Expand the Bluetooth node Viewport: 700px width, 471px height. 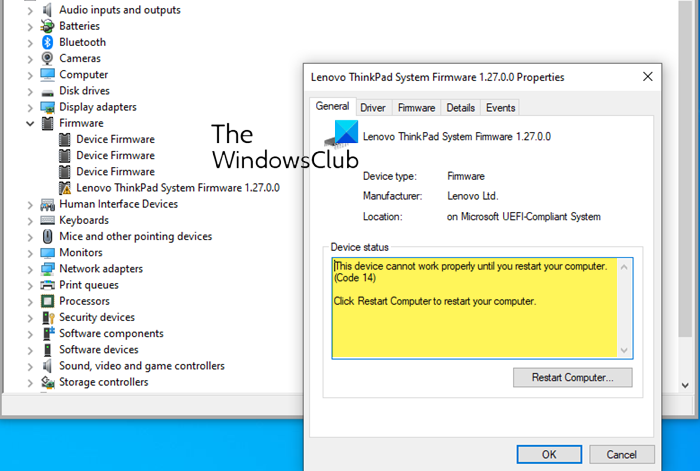(29, 43)
